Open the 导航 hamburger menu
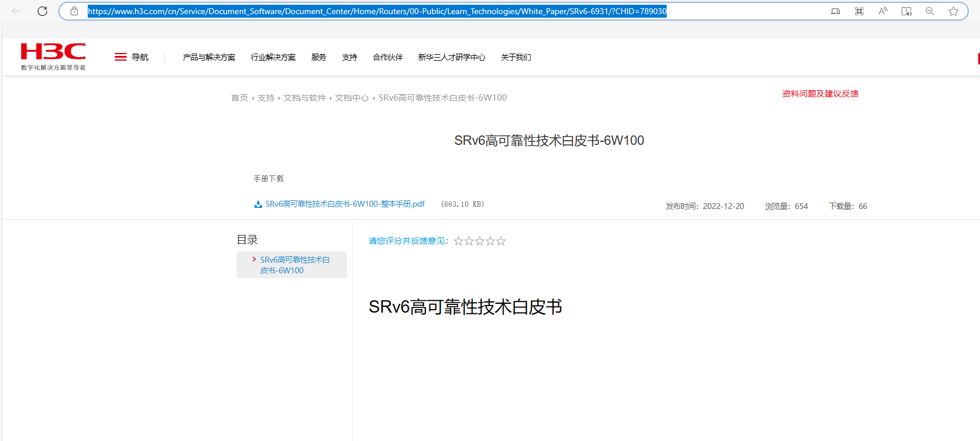The image size is (980, 441). click(131, 57)
